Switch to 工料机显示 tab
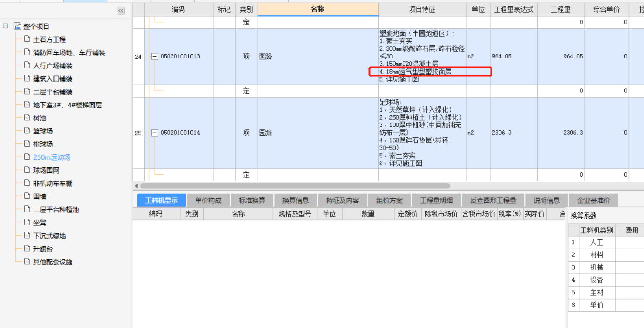Viewport: 644px width, 328px height. 162,201
